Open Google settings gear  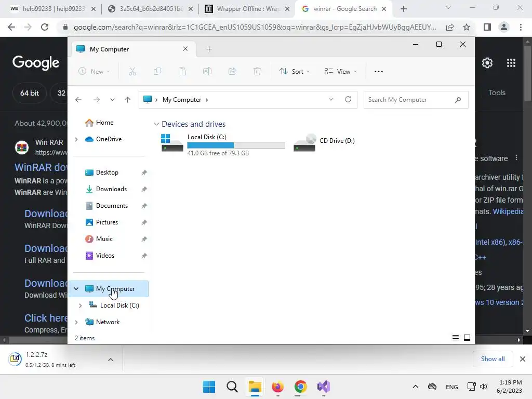coord(487,63)
